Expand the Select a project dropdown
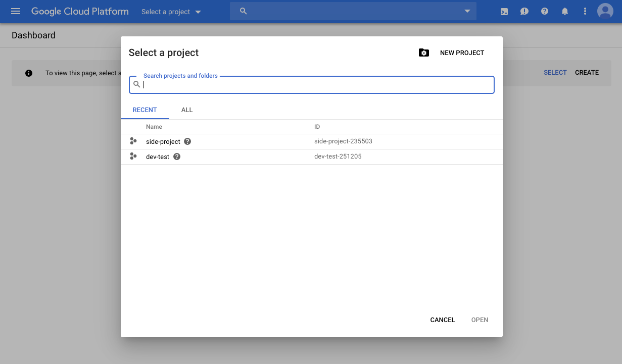 tap(171, 12)
